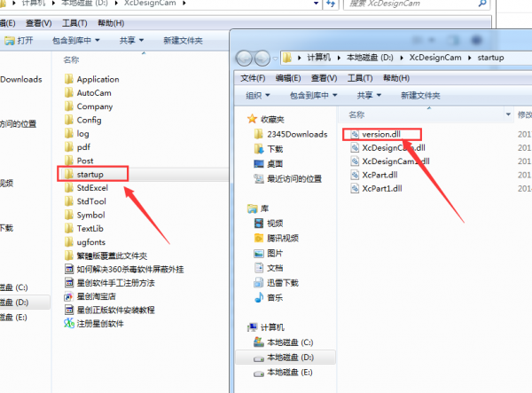This screenshot has width=532, height=393.
Task: Click the back navigation arrow button
Action: pyautogui.click(x=245, y=59)
